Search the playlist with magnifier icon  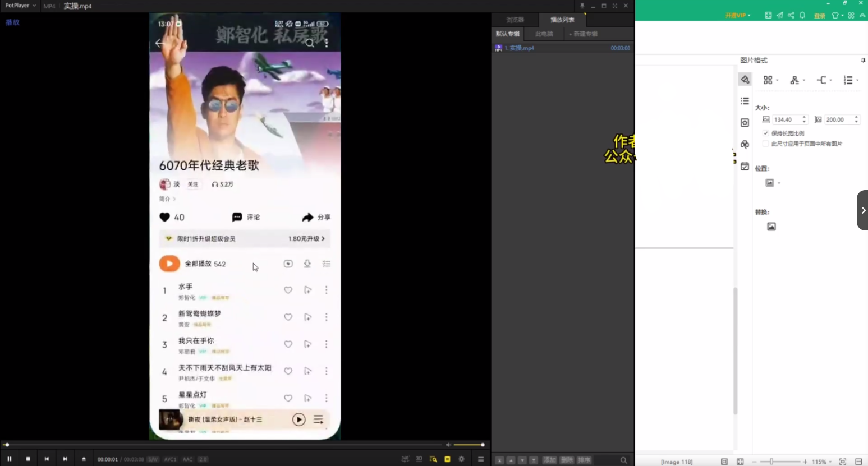click(623, 460)
